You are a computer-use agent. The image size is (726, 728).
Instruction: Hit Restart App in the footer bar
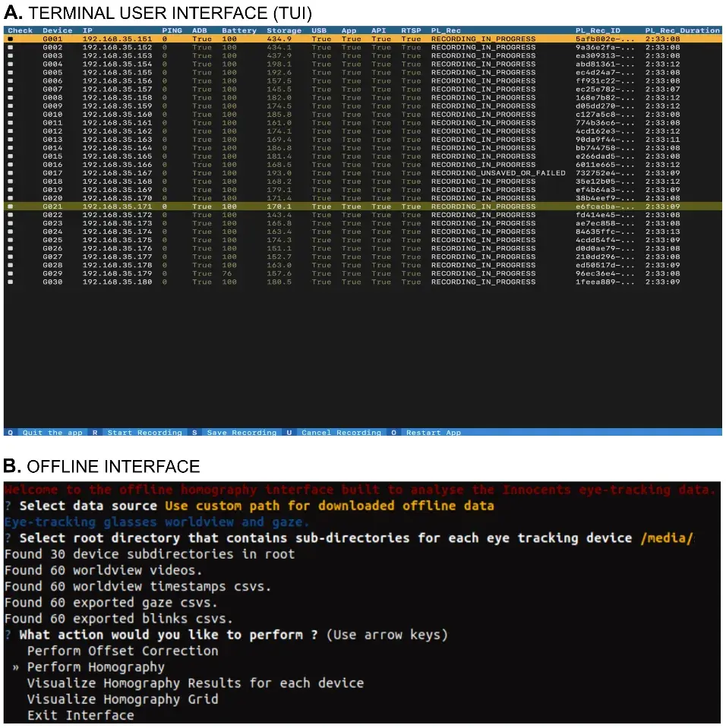coord(433,433)
